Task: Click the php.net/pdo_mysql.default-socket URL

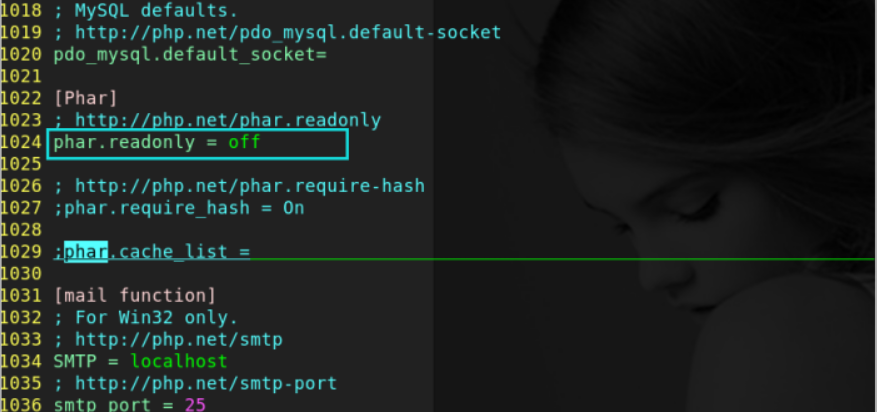Action: tap(288, 33)
